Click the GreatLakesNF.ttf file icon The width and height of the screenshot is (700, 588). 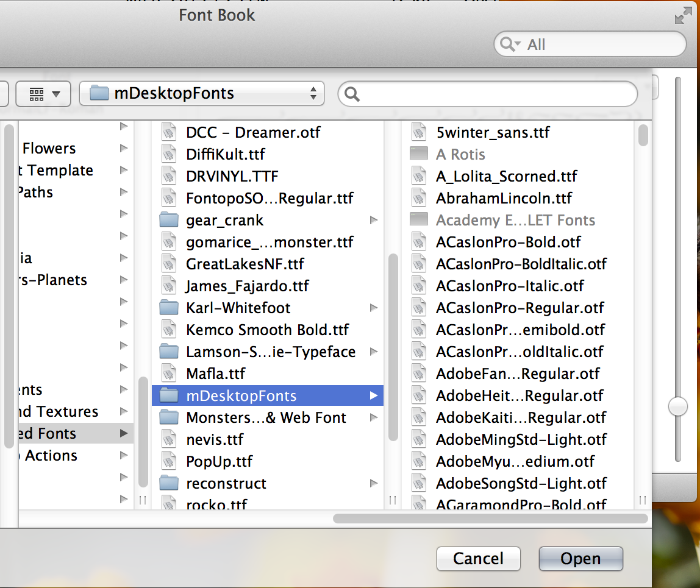click(169, 264)
